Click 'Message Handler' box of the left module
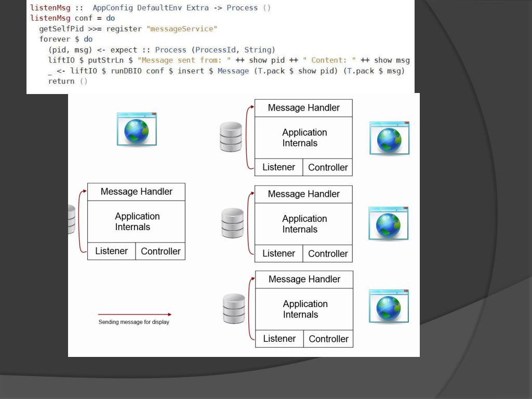The width and height of the screenshot is (532, 399). [x=137, y=192]
